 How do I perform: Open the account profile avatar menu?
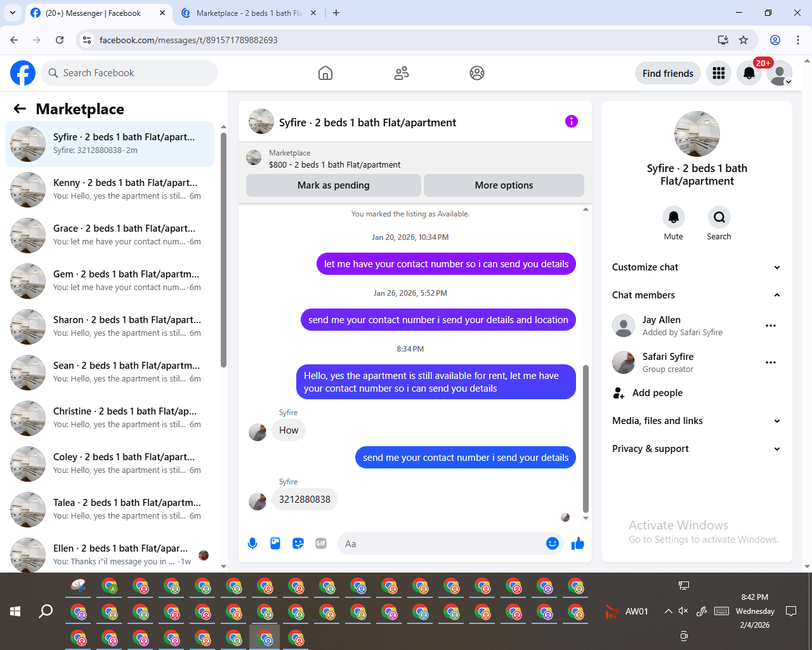(780, 73)
